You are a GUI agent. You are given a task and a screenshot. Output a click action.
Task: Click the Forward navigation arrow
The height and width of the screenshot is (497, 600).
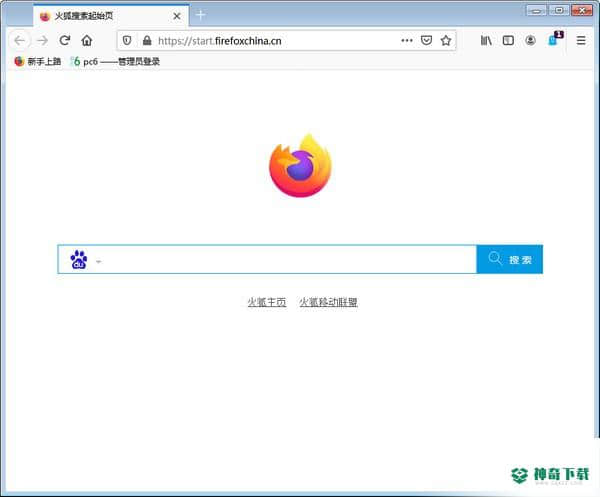coord(43,41)
